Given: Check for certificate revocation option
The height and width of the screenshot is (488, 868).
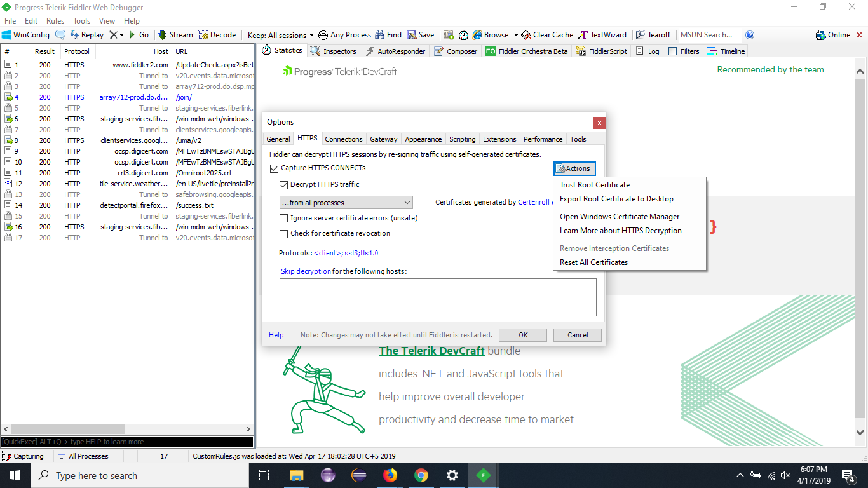Looking at the screenshot, I should (283, 233).
